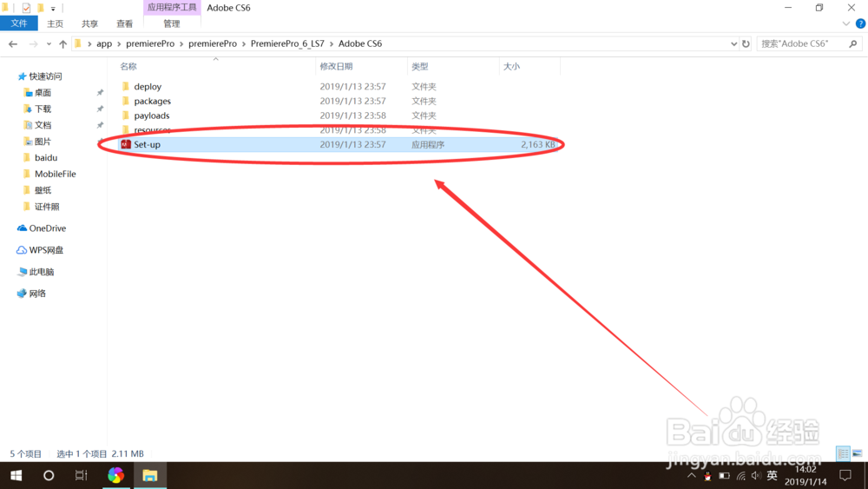This screenshot has width=868, height=489.
Task: Open Cortana search circle on taskbar
Action: pyautogui.click(x=49, y=475)
